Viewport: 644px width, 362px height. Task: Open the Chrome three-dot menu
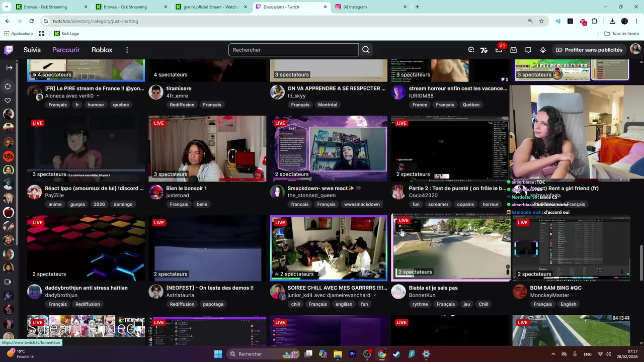636,21
